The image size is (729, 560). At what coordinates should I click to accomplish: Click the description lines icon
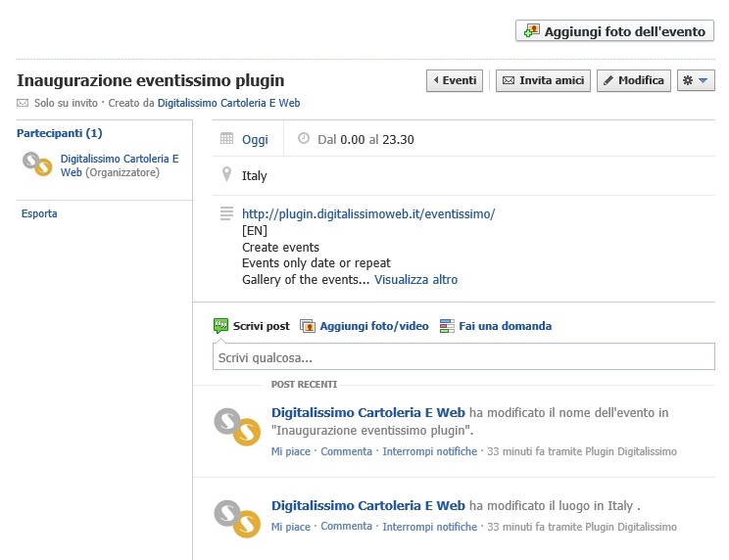226,213
